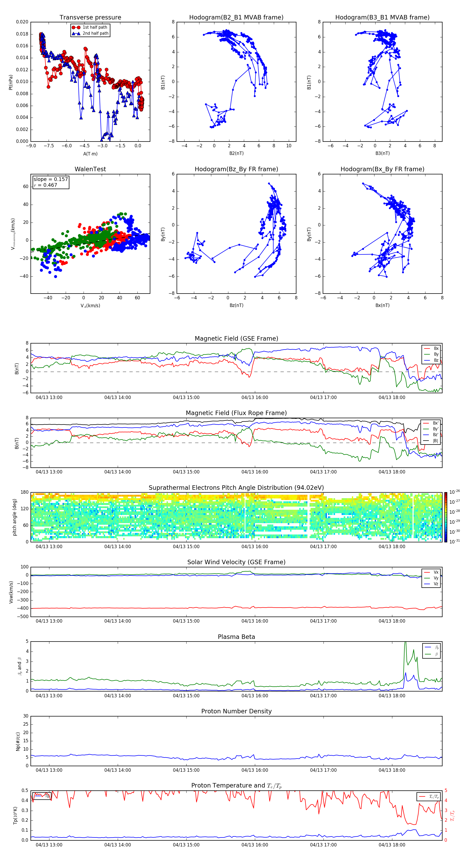Click |B| legend entry in Flux Rope plot

431,441
